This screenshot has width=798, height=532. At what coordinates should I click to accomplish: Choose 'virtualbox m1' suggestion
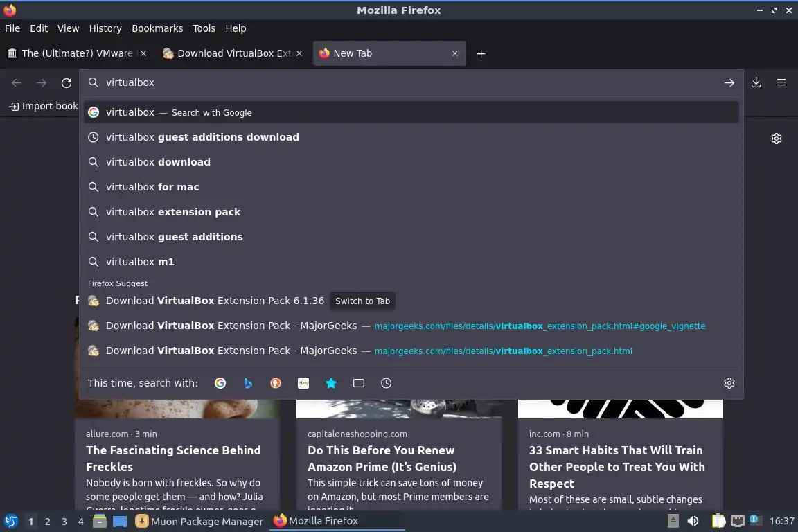pos(411,262)
